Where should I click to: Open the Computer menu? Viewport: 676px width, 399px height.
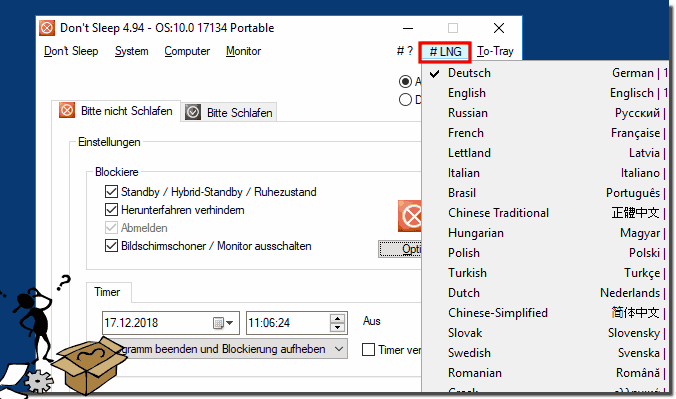pos(187,51)
